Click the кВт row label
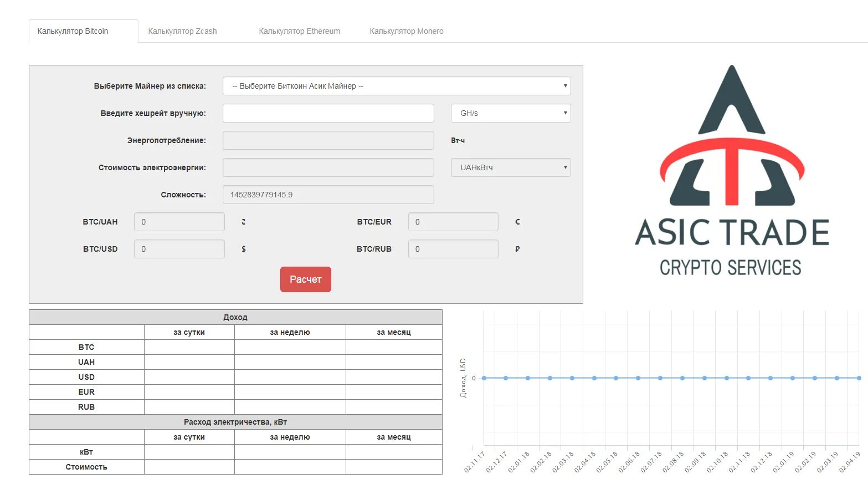868x489 pixels. pos(86,452)
